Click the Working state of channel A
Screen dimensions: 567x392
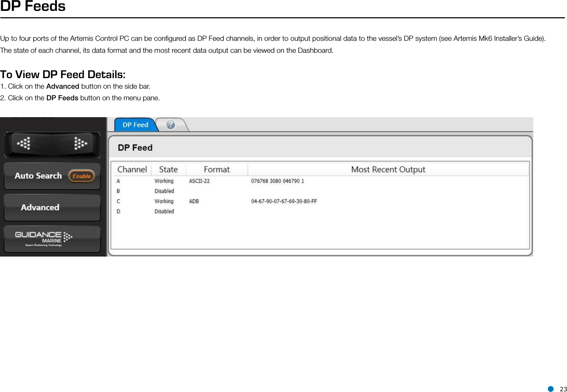(x=164, y=181)
